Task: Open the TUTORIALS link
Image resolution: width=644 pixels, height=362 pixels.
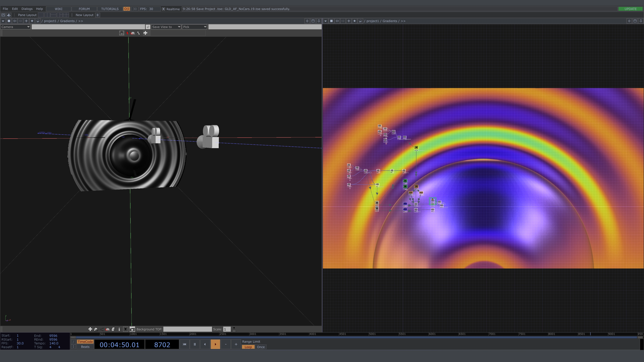Action: [x=110, y=9]
